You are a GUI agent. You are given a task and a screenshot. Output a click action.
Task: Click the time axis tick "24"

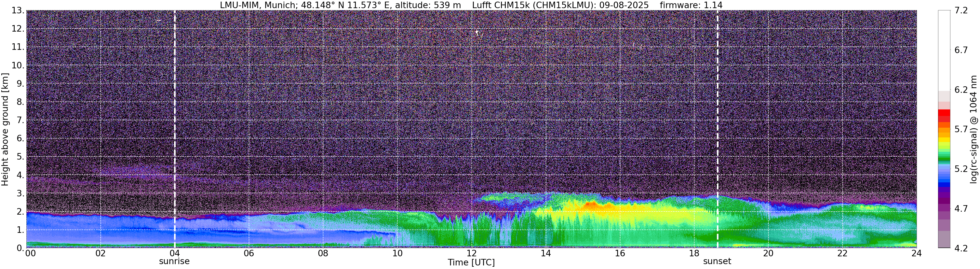click(x=917, y=253)
